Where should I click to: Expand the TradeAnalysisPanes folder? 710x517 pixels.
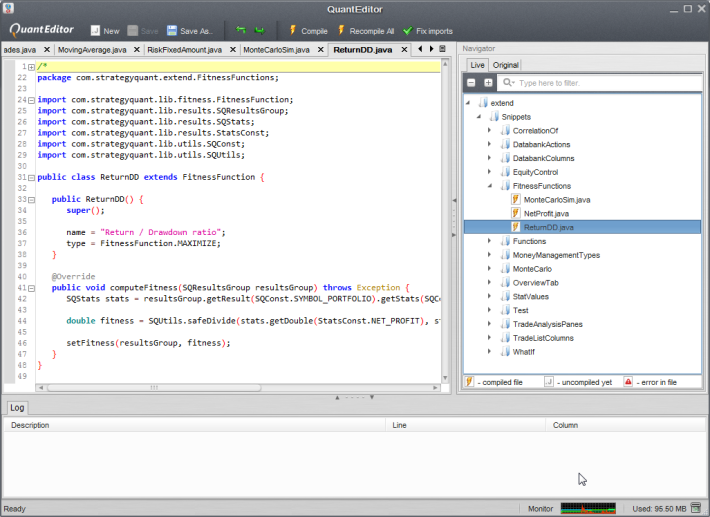[489, 324]
